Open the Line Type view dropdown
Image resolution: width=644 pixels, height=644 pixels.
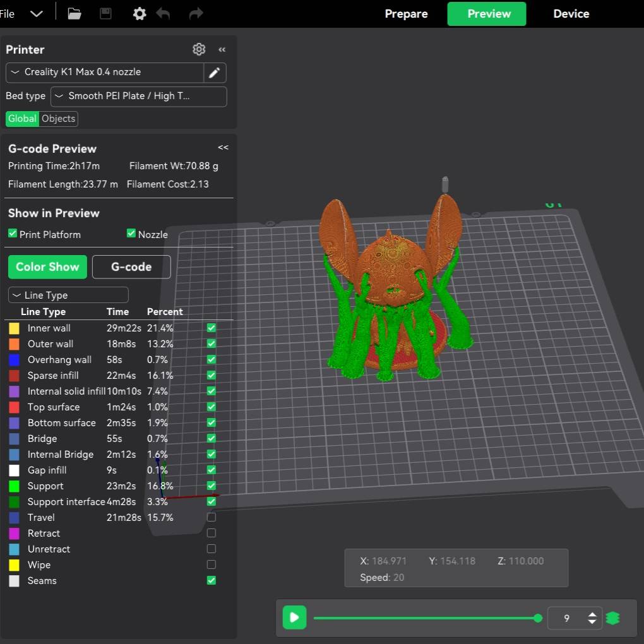point(68,295)
